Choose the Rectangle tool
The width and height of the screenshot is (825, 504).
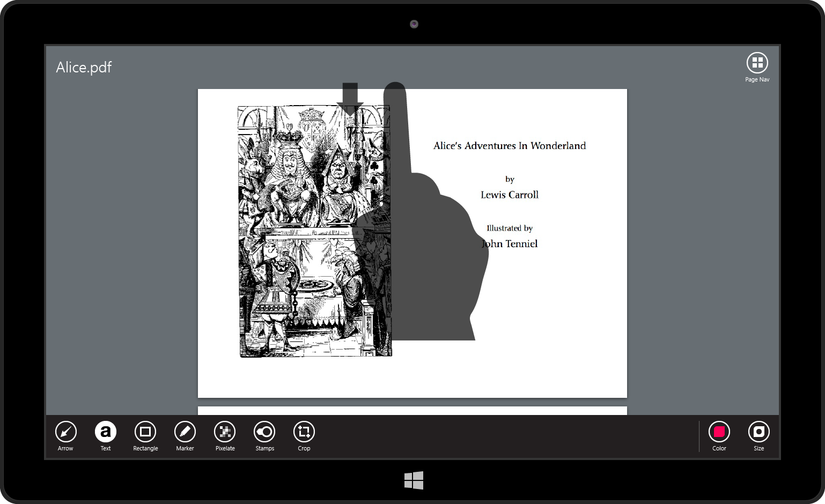coord(145,432)
